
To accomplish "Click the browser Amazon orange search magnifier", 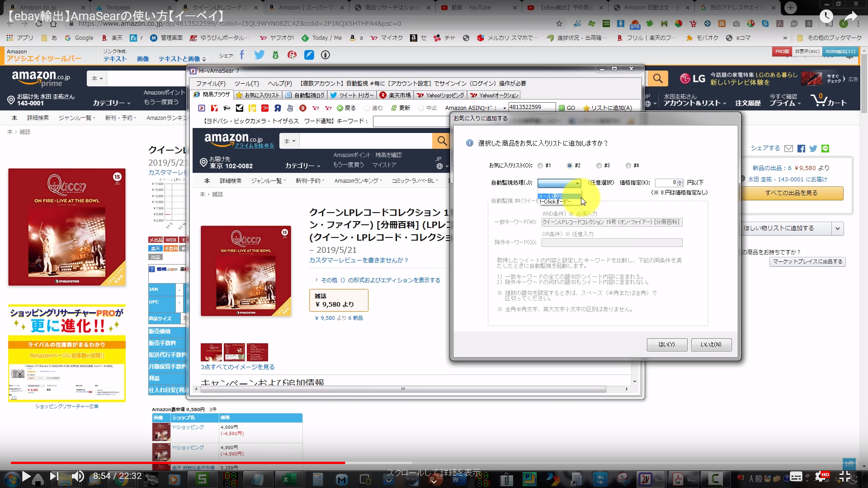I will pos(658,79).
